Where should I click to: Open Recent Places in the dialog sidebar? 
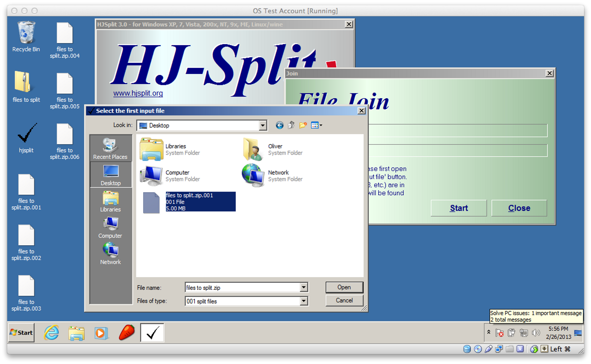pyautogui.click(x=110, y=149)
